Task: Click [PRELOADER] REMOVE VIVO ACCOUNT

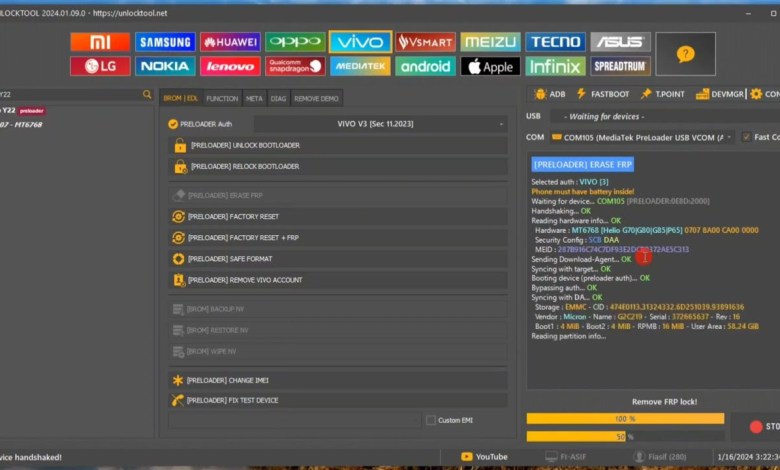Action: point(338,280)
